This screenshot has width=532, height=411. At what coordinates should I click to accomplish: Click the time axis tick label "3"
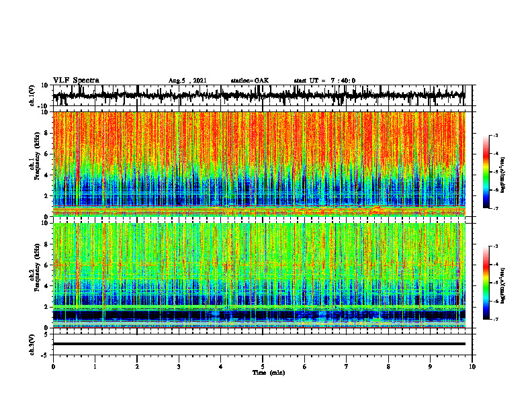coord(179,367)
